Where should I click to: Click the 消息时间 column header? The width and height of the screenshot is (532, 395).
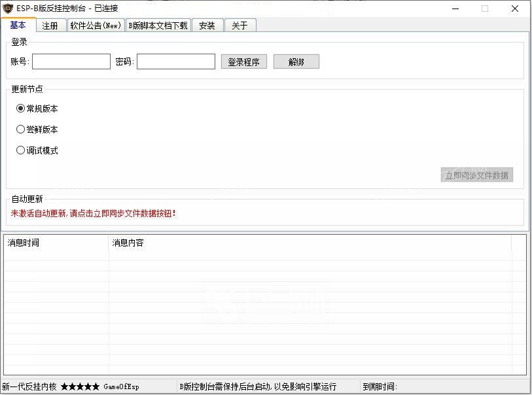(56, 243)
